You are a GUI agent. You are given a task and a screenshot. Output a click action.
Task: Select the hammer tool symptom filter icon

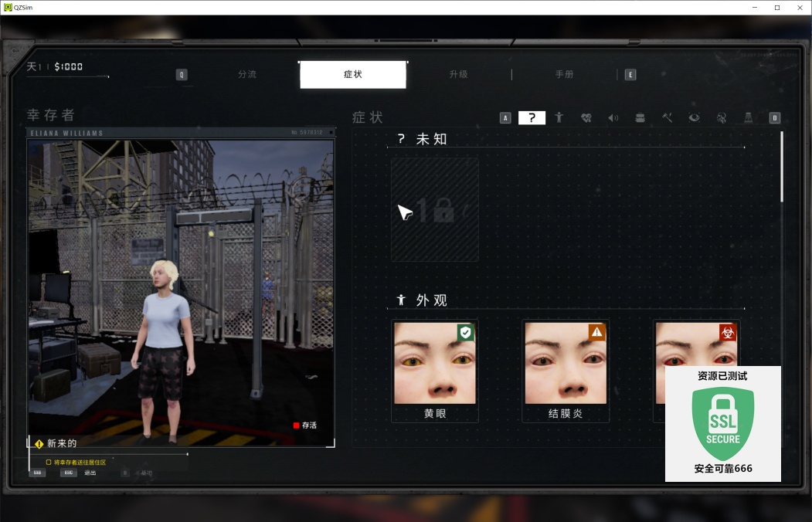(667, 118)
